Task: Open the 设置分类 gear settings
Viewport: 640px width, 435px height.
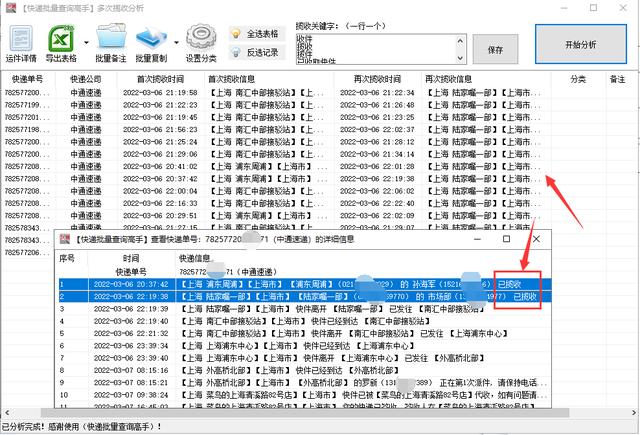Action: pyautogui.click(x=201, y=44)
